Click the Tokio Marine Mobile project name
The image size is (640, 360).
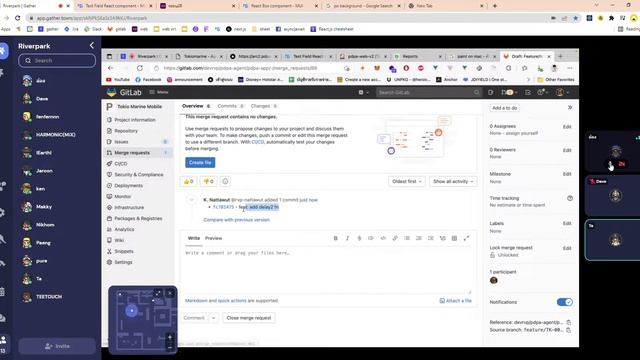point(140,106)
